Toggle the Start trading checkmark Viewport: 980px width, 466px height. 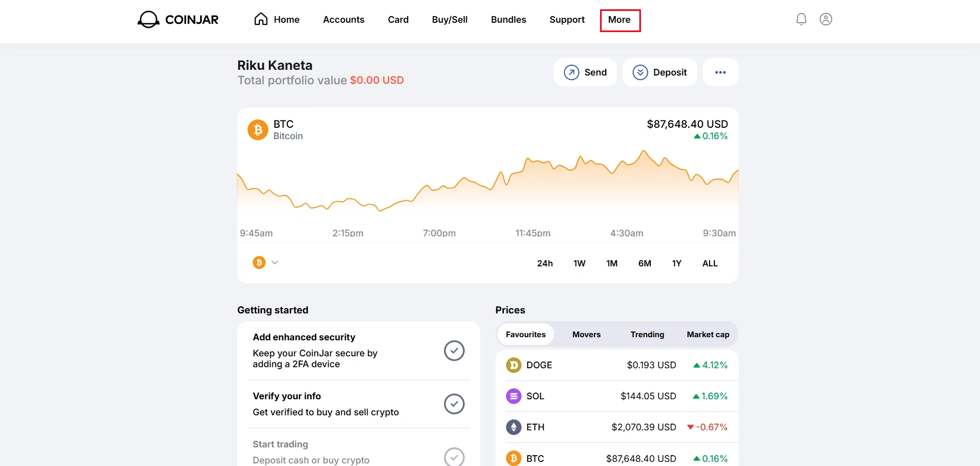click(454, 457)
